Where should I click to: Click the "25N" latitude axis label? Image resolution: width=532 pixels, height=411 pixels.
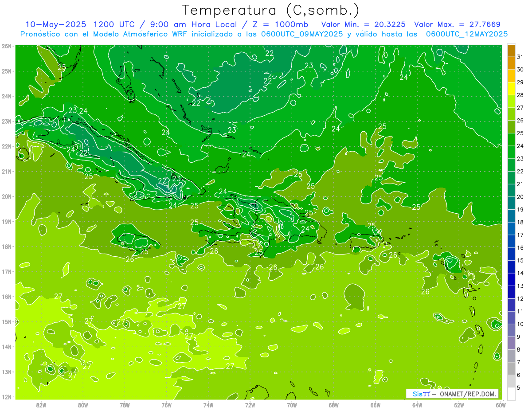[7, 71]
